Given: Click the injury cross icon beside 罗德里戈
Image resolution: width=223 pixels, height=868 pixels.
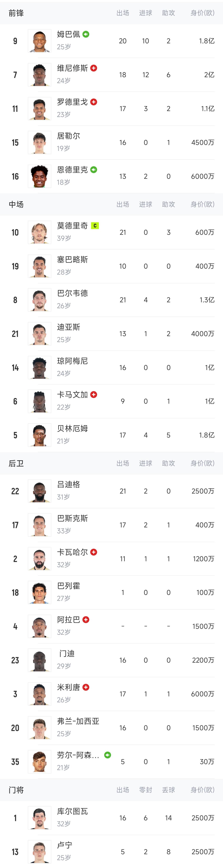Looking at the screenshot, I should click(94, 102).
